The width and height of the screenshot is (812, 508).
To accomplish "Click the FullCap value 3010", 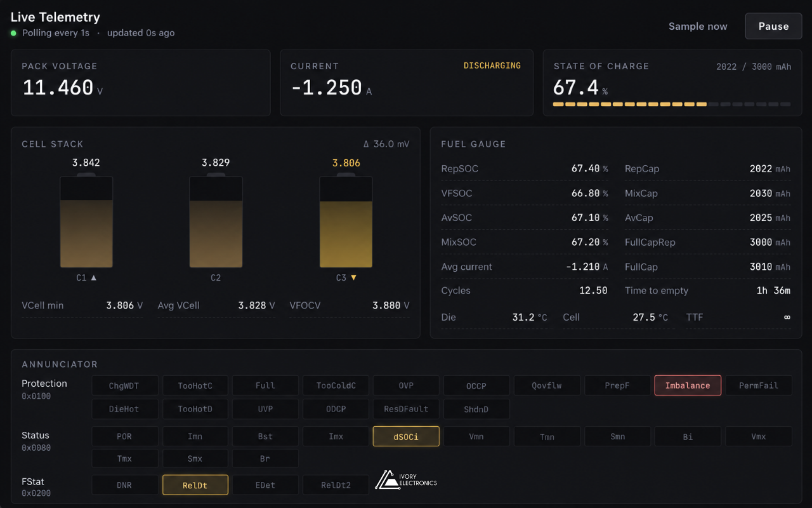I will pyautogui.click(x=761, y=267).
